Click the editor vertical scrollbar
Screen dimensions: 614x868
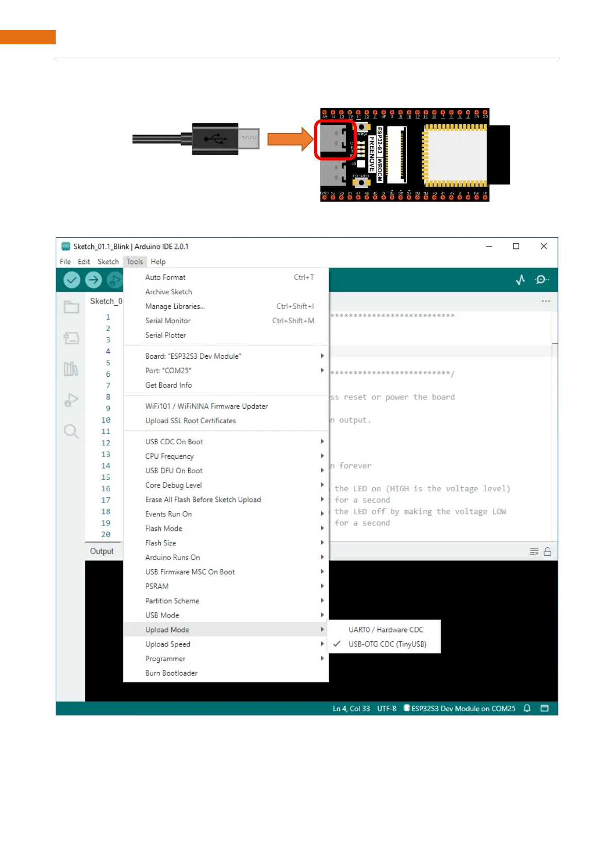(555, 426)
